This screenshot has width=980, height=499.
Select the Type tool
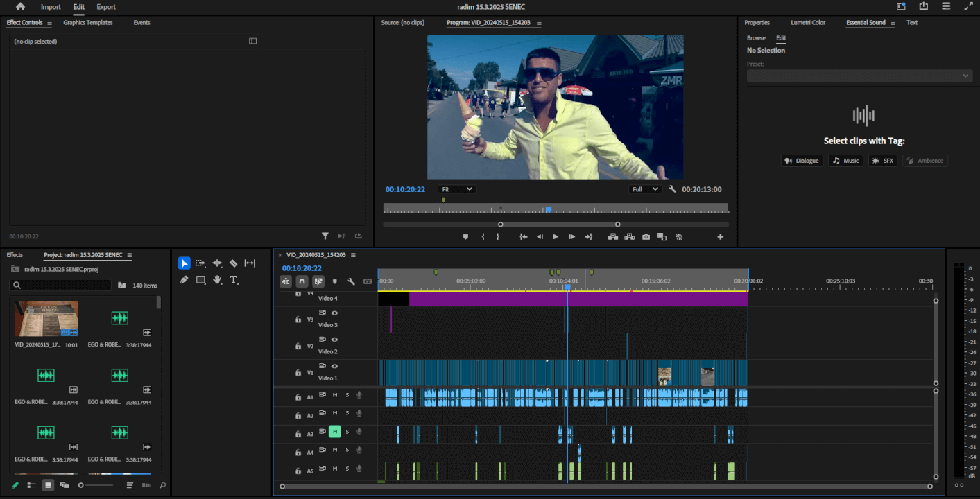click(x=234, y=280)
